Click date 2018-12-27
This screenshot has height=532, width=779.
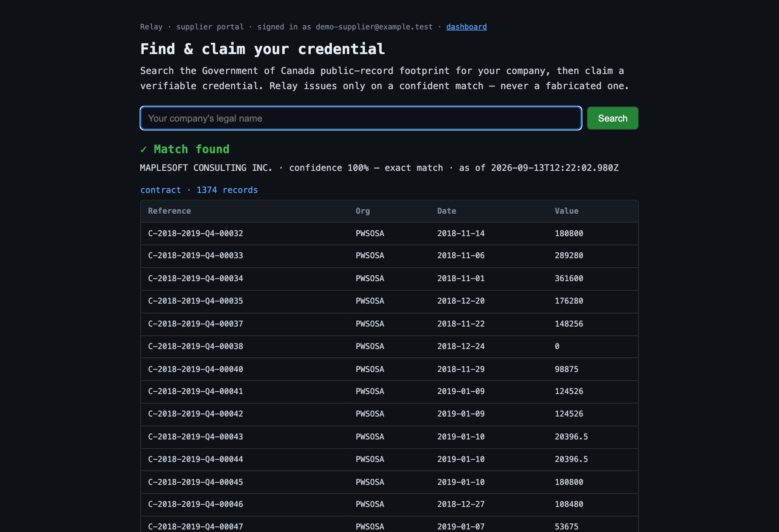pyautogui.click(x=461, y=504)
